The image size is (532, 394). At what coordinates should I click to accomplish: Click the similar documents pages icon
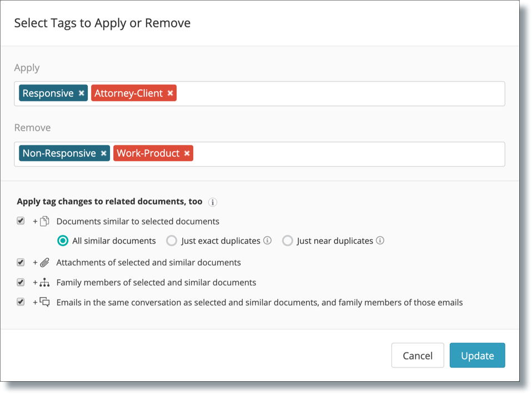(44, 222)
